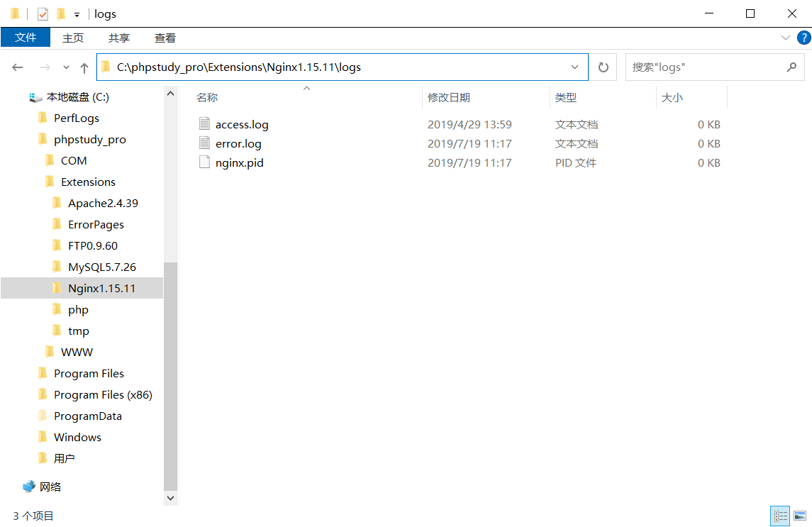Open the ProgramData folder
812x527 pixels.
[x=87, y=416]
